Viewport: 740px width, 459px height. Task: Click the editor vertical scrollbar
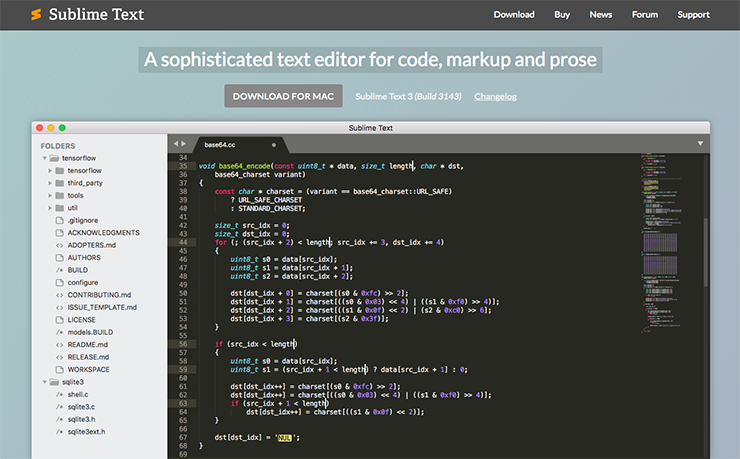706,252
